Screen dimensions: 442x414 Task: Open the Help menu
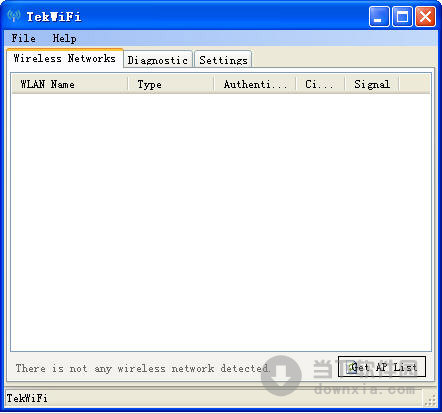click(64, 38)
